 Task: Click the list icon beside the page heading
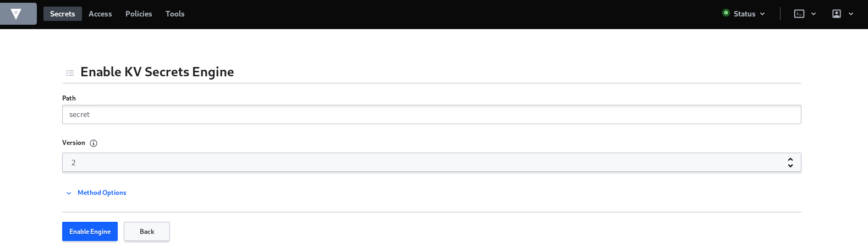click(70, 72)
